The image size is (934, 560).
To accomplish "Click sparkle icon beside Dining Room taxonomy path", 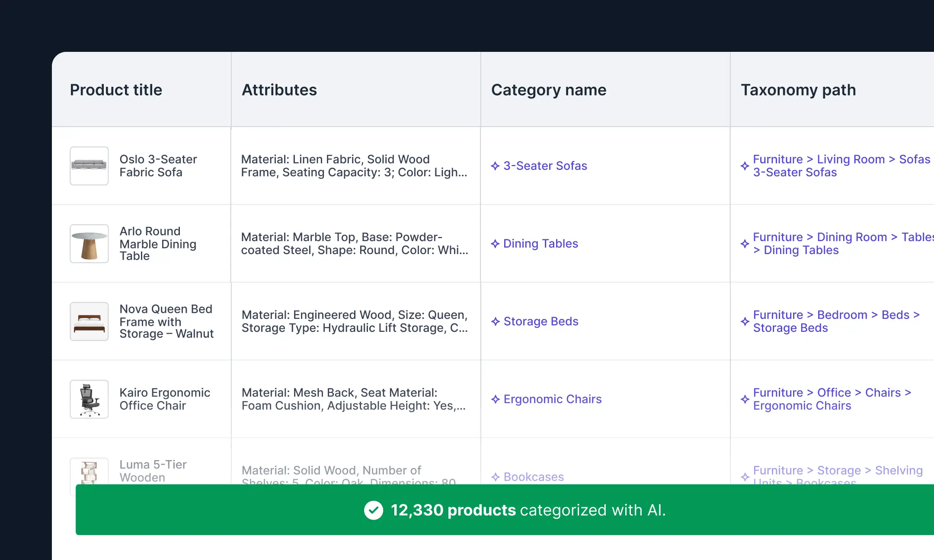I will tap(745, 244).
